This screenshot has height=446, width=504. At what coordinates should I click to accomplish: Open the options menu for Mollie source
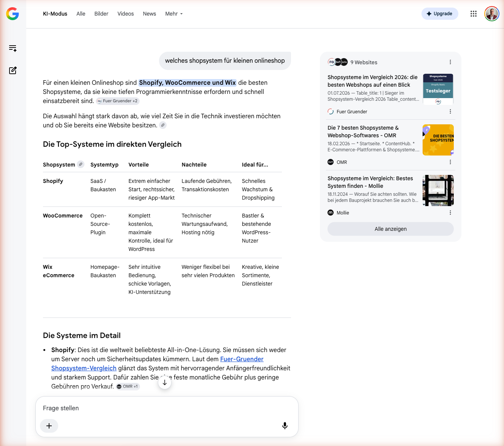click(450, 213)
